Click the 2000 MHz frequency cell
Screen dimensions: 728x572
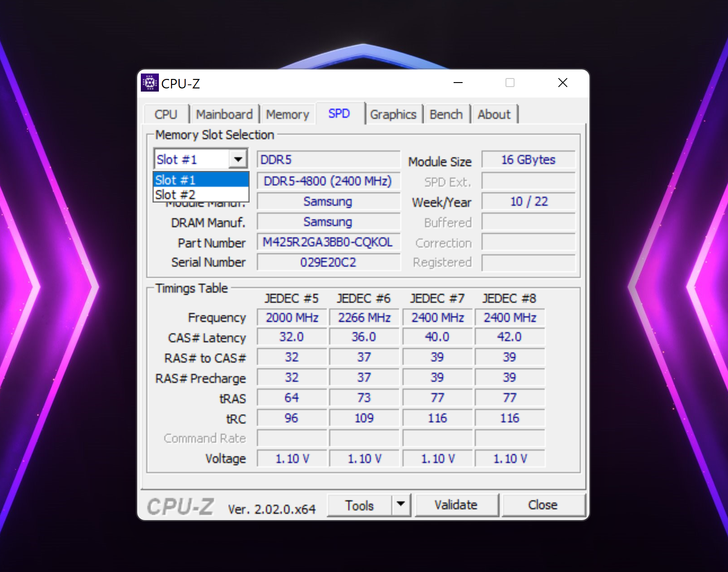[292, 318]
